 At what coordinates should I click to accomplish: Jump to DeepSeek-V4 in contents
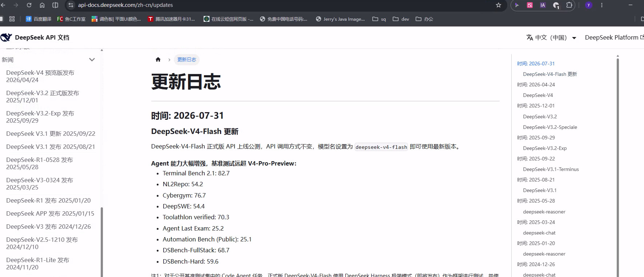[538, 95]
